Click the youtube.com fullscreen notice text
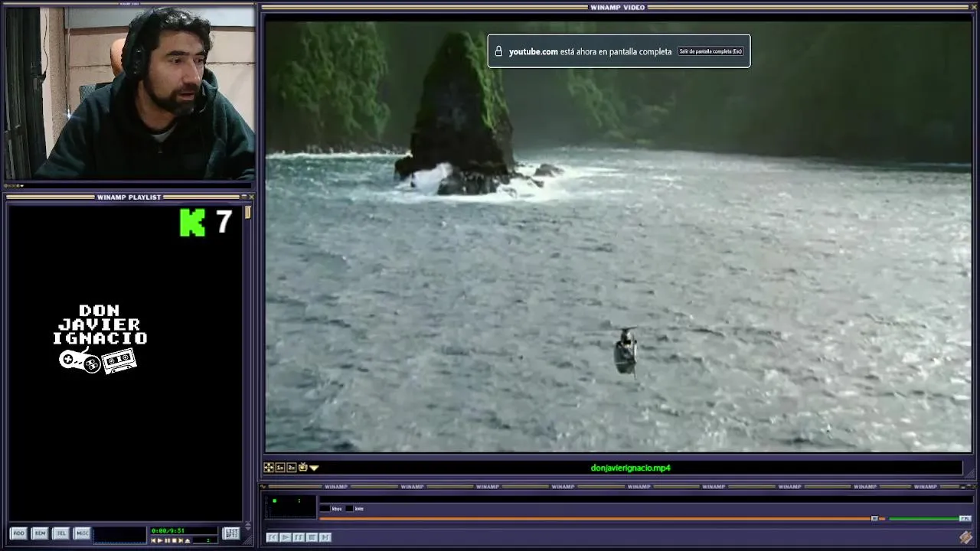The width and height of the screenshot is (980, 551). [590, 51]
